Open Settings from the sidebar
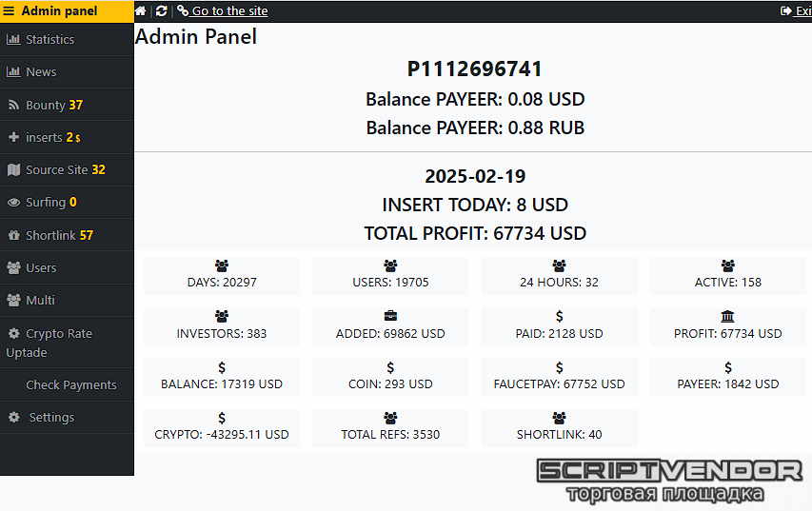The image size is (812, 511). tap(51, 418)
